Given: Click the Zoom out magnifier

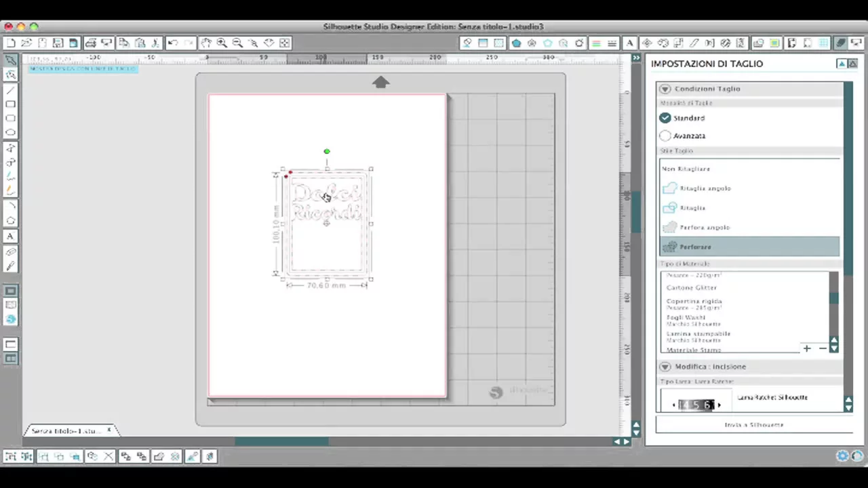Looking at the screenshot, I should click(237, 43).
